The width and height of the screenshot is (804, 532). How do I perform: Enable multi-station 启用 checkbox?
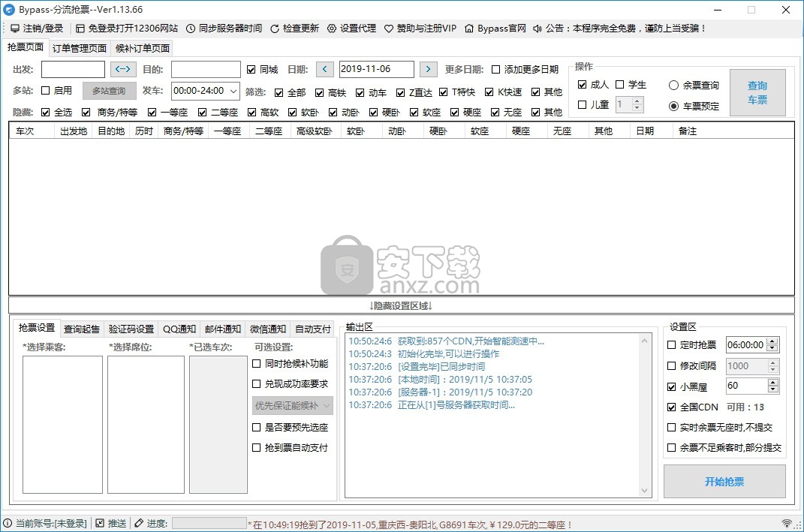point(46,91)
